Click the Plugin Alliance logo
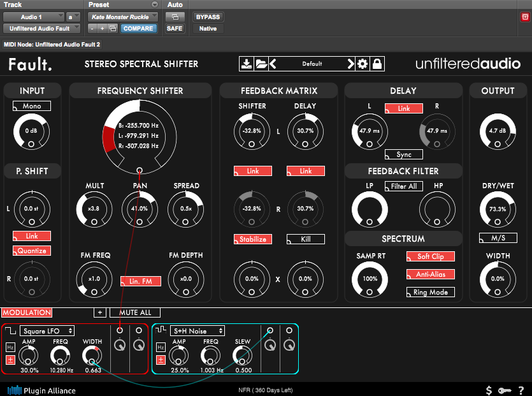The height and width of the screenshot is (396, 532). point(41,390)
